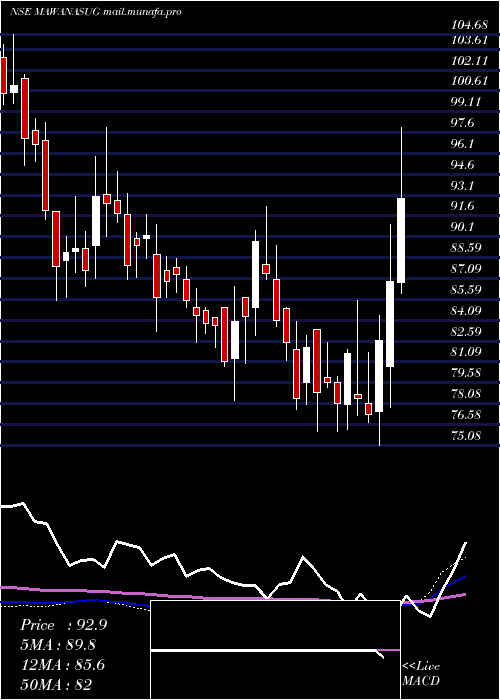The width and height of the screenshot is (500, 700).
Task: Click the 82.59 price axis label
Action: coord(467,331)
